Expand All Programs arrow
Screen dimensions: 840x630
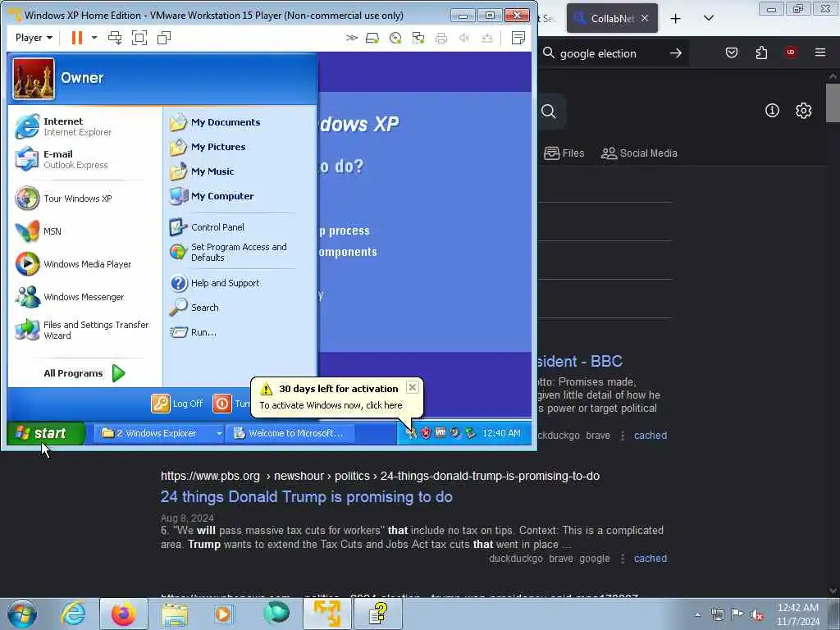(118, 373)
